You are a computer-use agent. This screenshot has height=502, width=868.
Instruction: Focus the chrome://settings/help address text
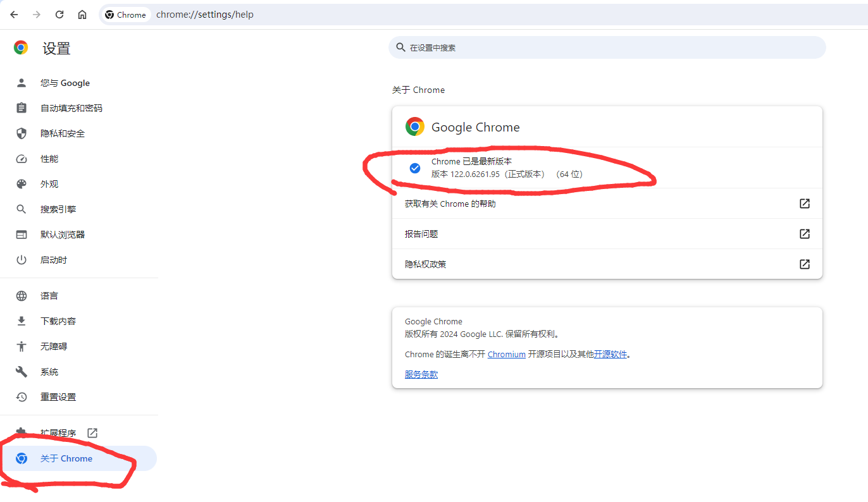point(205,15)
